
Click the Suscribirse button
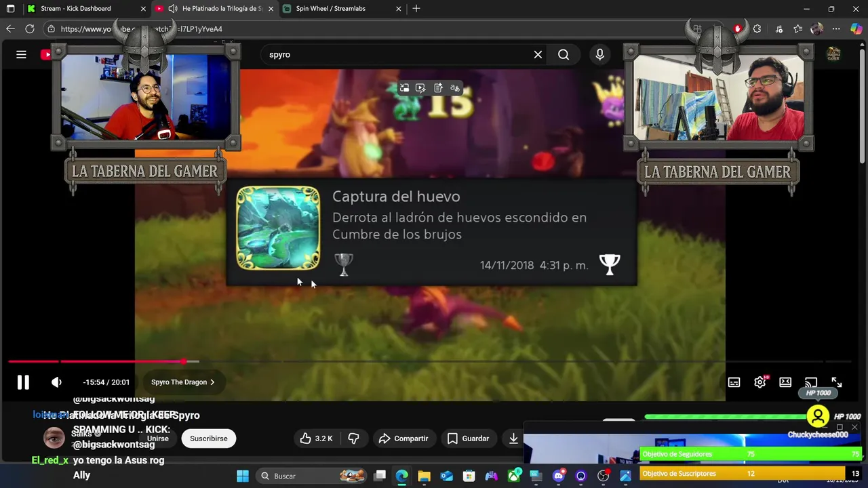pyautogui.click(x=209, y=439)
